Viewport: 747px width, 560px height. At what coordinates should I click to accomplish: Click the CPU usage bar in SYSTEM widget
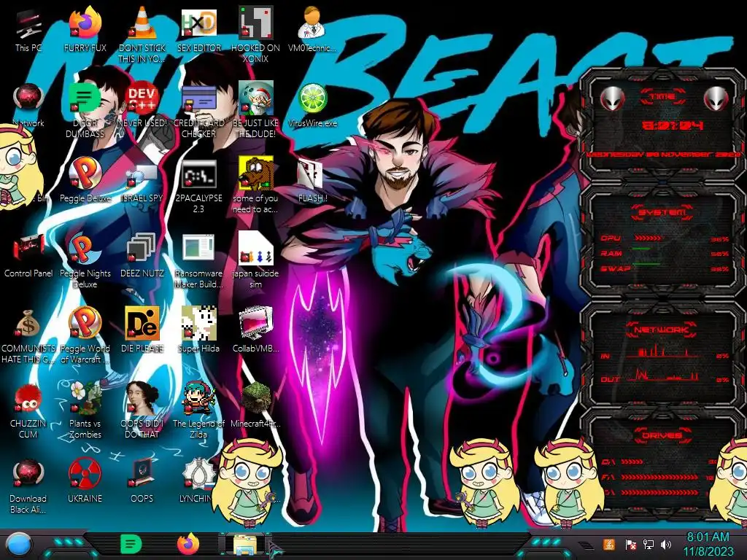coord(647,238)
